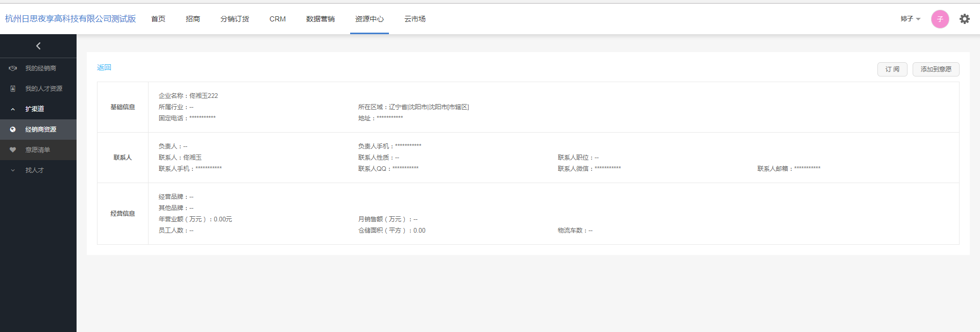Collapse the sidebar with the left arrow
This screenshot has width=980, height=332.
coord(38,46)
